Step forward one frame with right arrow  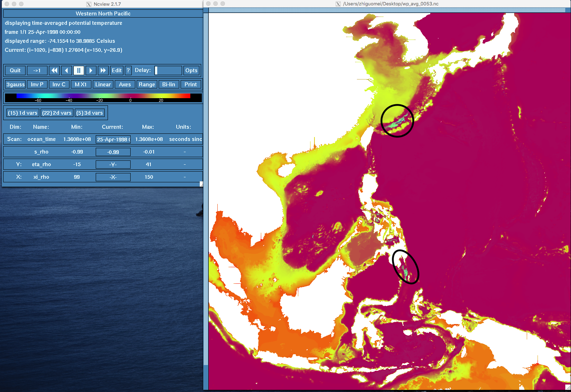pos(91,70)
